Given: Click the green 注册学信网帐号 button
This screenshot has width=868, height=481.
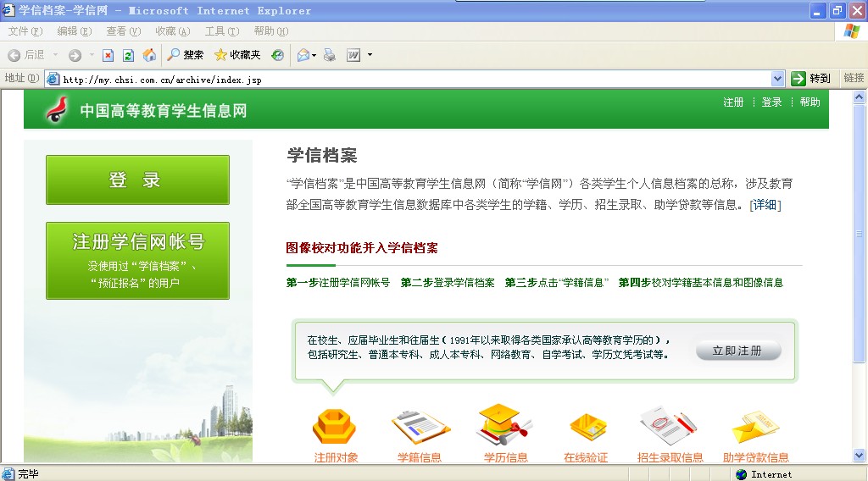Looking at the screenshot, I should (x=137, y=261).
